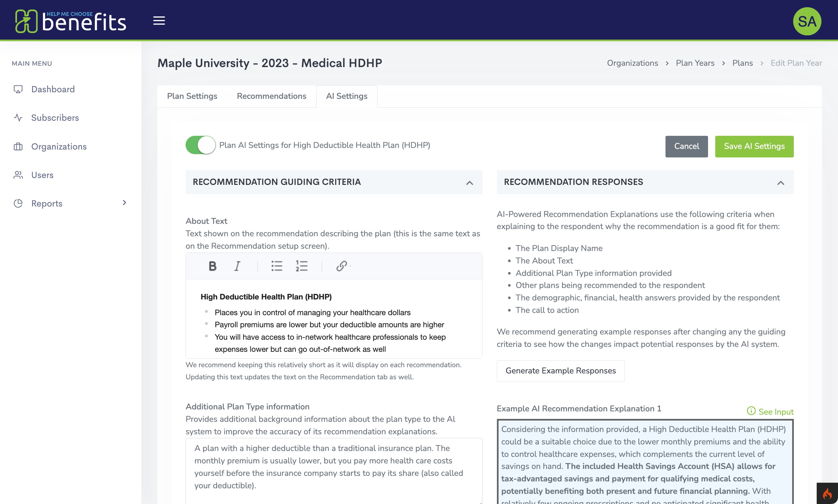The width and height of the screenshot is (838, 504).
Task: Click the See Input link
Action: pos(776,412)
